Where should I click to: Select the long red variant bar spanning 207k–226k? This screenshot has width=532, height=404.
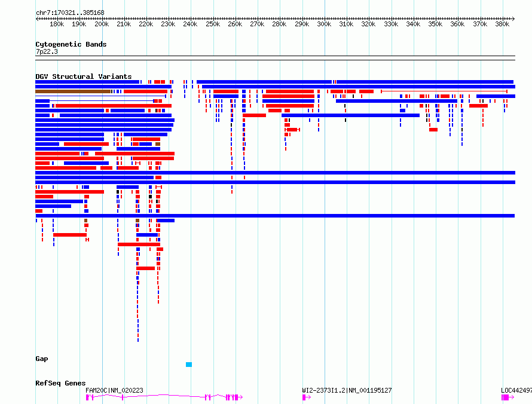(x=139, y=244)
